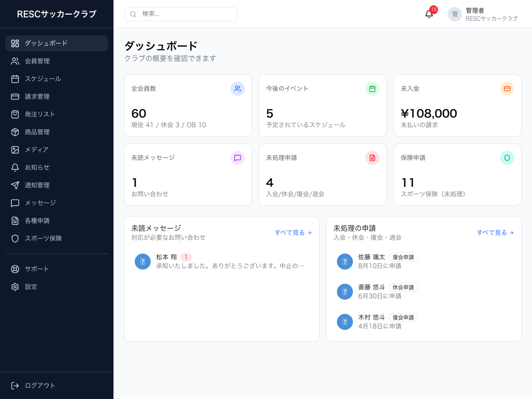Select 請求管理 in the sidebar
Image resolution: width=532 pixels, height=399 pixels.
[57, 97]
